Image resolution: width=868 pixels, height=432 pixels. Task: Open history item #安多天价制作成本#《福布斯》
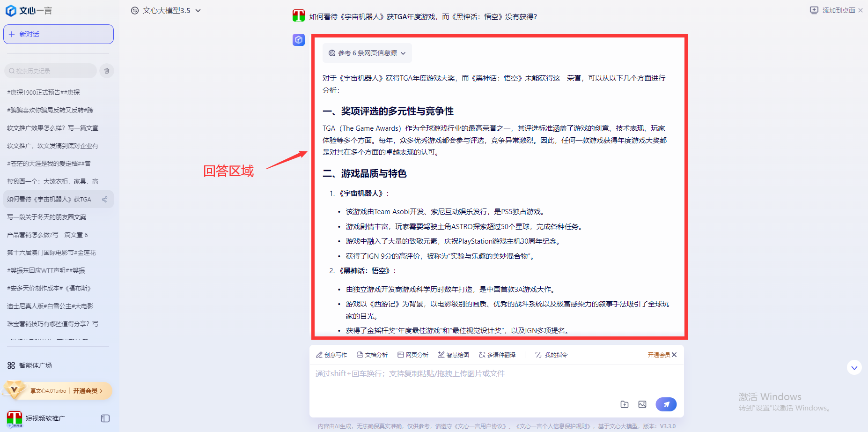(49, 288)
